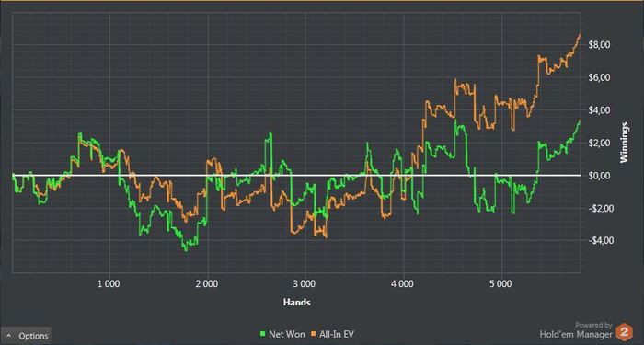Click the $6,00 winnings label
644x345 pixels.
599,77
